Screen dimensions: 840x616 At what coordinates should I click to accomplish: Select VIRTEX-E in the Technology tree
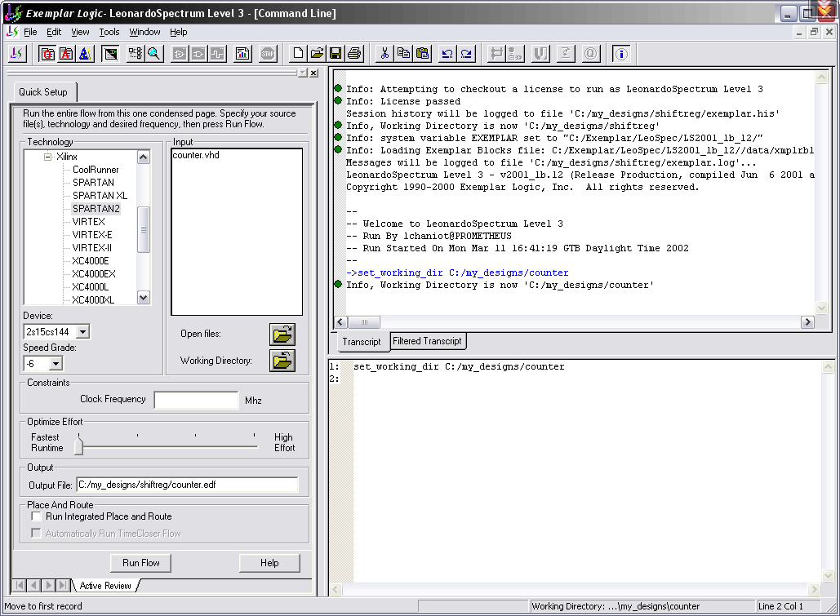pos(92,235)
